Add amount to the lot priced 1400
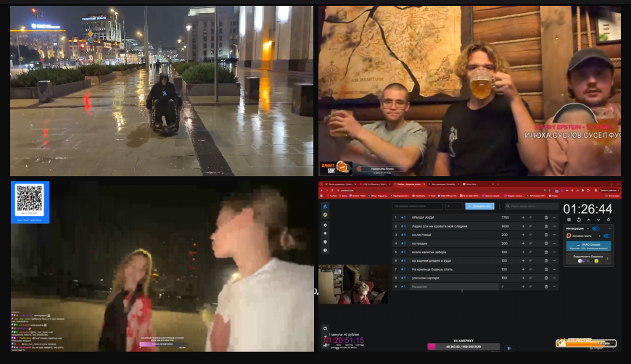Viewport: 631px width, 364px height. coord(523,226)
